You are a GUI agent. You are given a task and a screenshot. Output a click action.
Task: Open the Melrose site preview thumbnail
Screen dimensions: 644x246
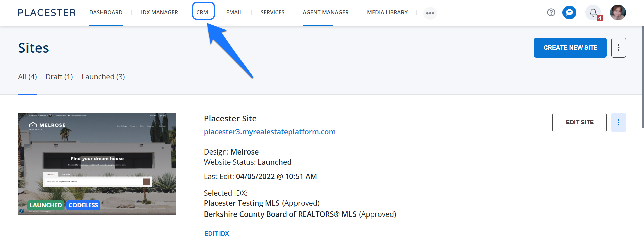click(x=97, y=164)
